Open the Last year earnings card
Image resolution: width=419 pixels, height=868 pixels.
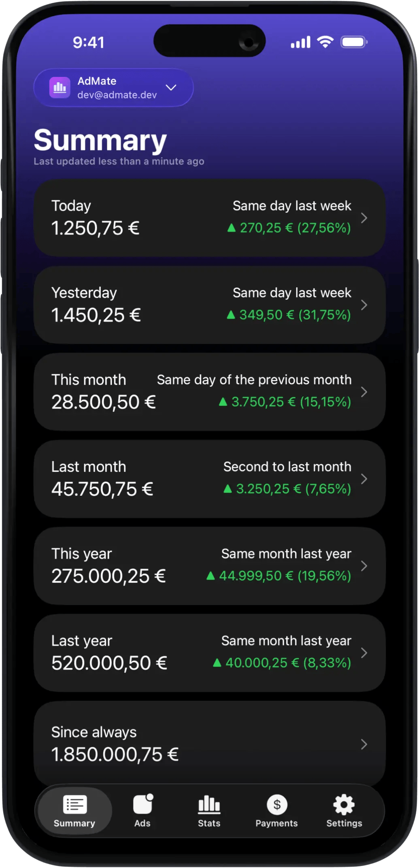click(x=209, y=653)
